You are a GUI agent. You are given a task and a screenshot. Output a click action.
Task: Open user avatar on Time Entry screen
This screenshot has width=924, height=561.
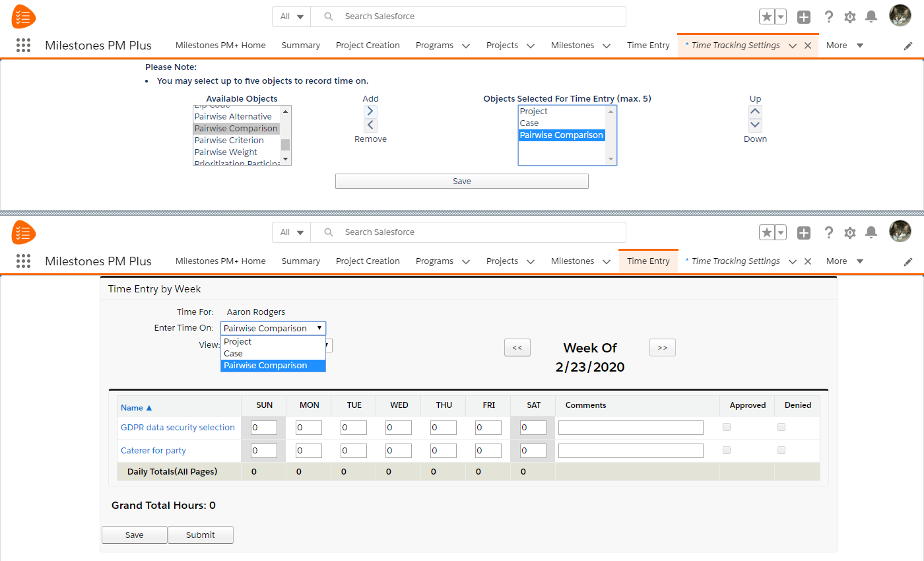[900, 232]
